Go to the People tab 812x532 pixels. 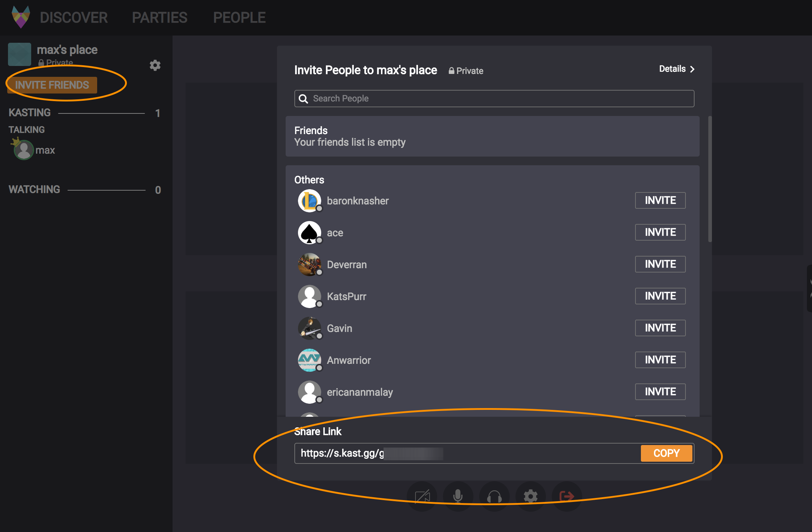point(239,17)
